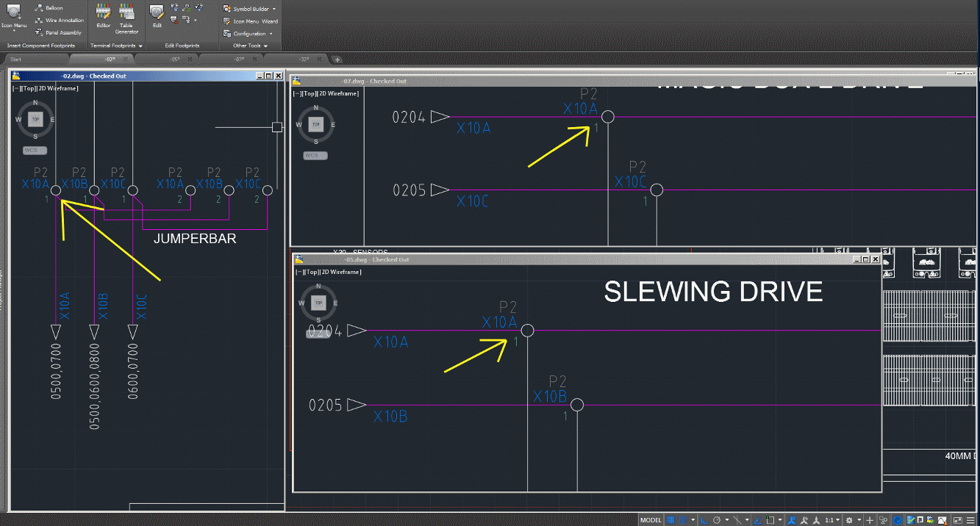The height and width of the screenshot is (526, 980).
Task: Expand the Other Tools panel dropdown
Action: pyautogui.click(x=267, y=46)
